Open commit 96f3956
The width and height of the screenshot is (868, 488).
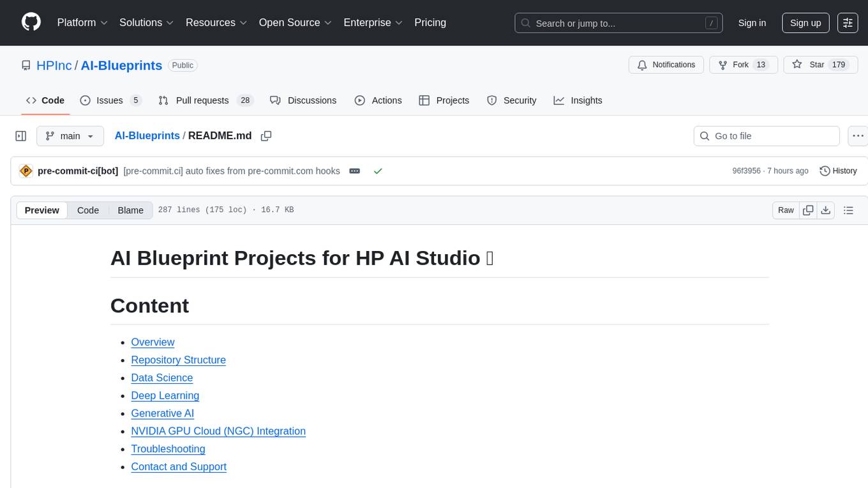point(746,171)
